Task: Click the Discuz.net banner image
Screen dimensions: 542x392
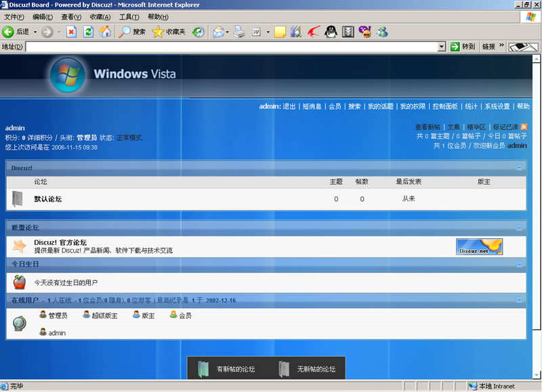Action: 479,246
